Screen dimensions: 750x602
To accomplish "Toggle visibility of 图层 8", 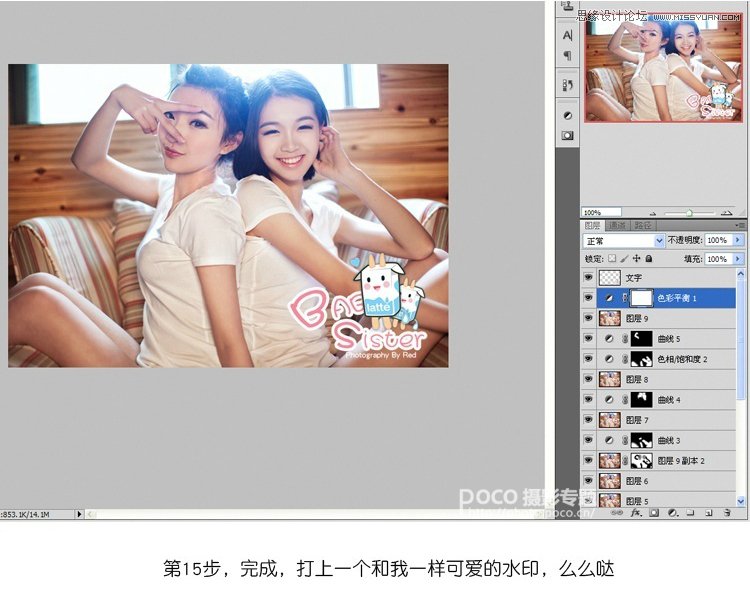I will (588, 379).
